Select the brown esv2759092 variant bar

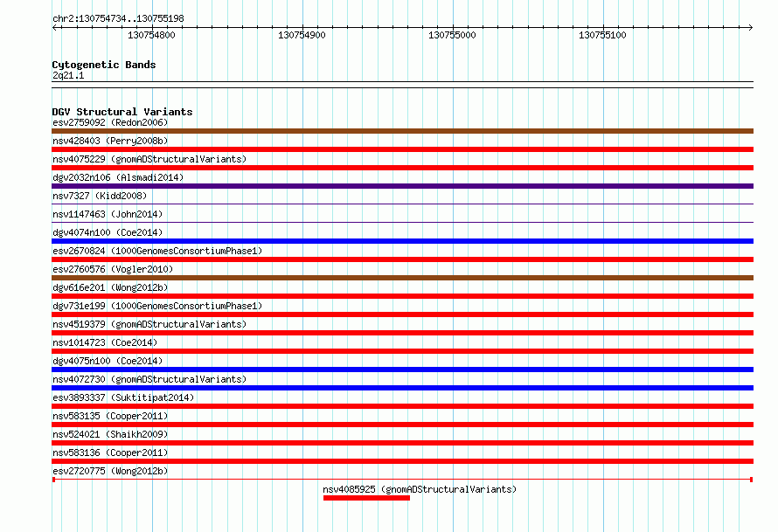pos(402,131)
